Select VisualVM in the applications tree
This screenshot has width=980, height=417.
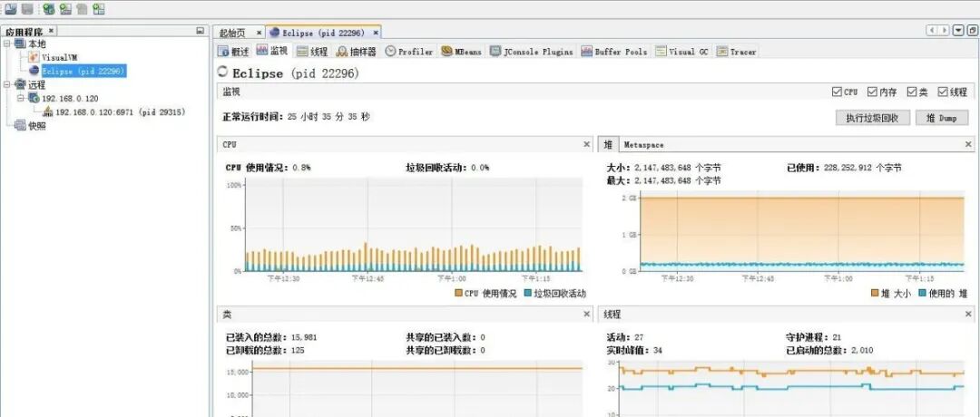(x=59, y=57)
